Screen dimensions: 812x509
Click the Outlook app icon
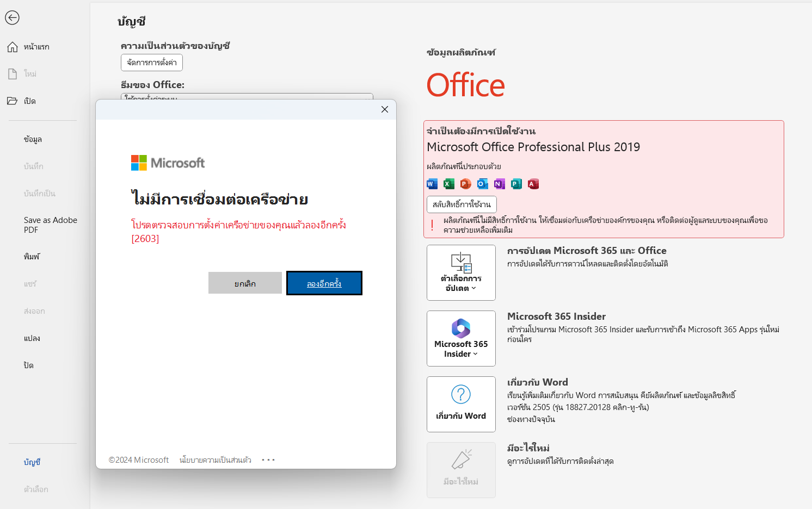point(483,184)
